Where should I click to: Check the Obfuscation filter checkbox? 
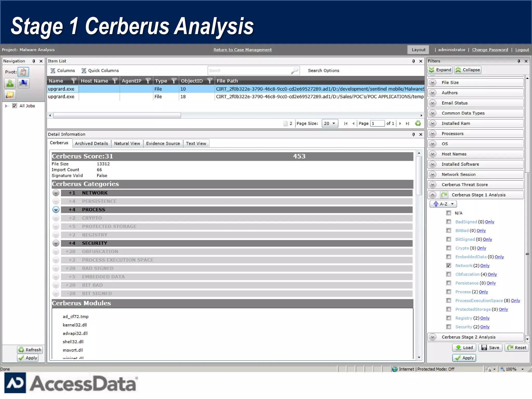449,274
